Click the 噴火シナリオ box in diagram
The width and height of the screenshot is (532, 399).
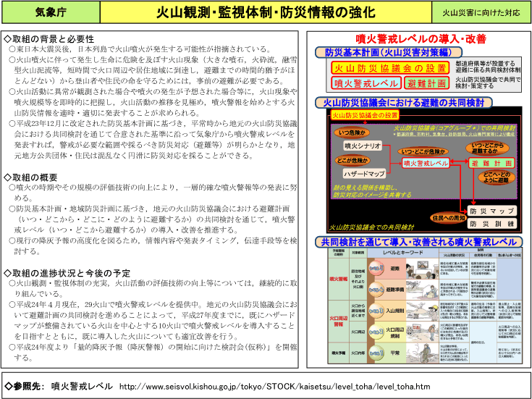pos(363,146)
